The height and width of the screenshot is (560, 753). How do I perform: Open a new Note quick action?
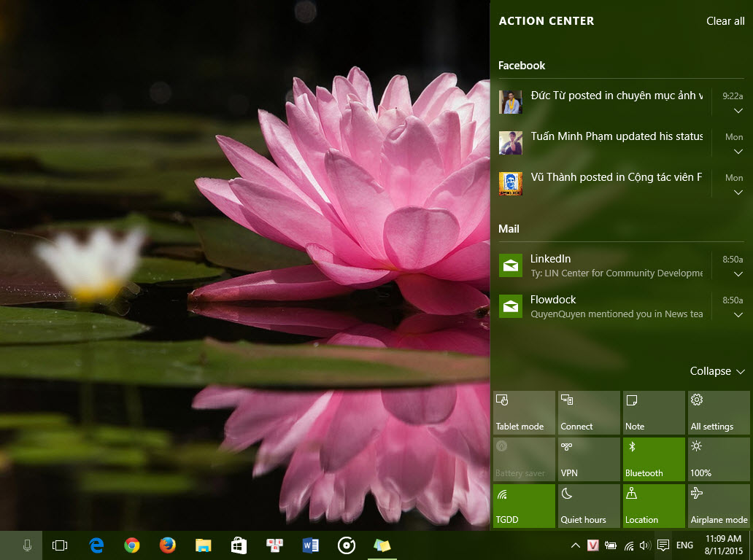(653, 412)
